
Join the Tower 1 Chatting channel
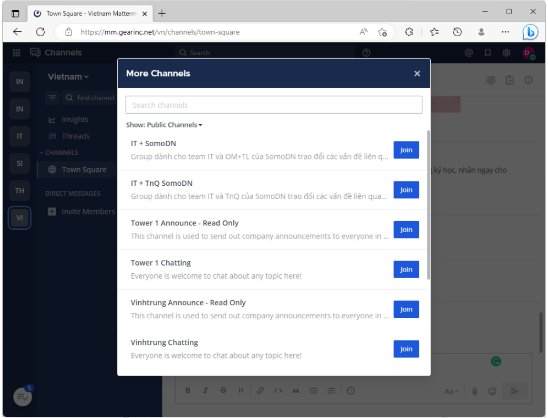point(406,269)
